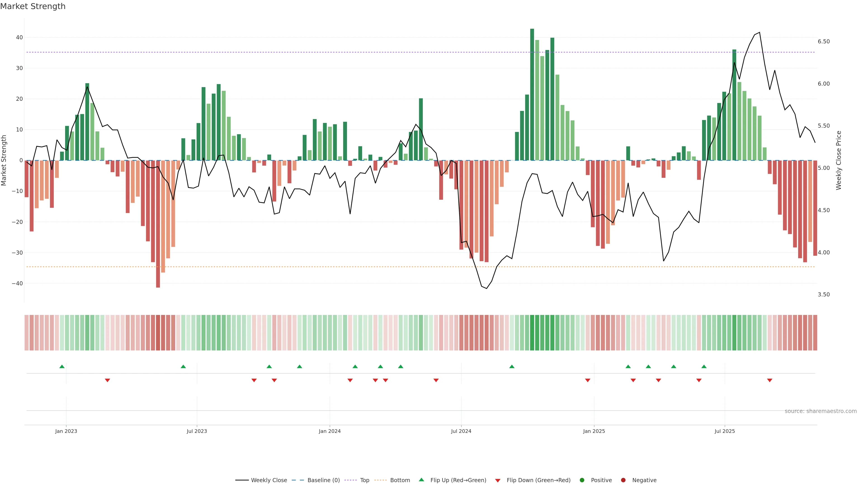Click the Jan 2024 x-axis label
This screenshot has height=488, width=868.
pos(330,431)
